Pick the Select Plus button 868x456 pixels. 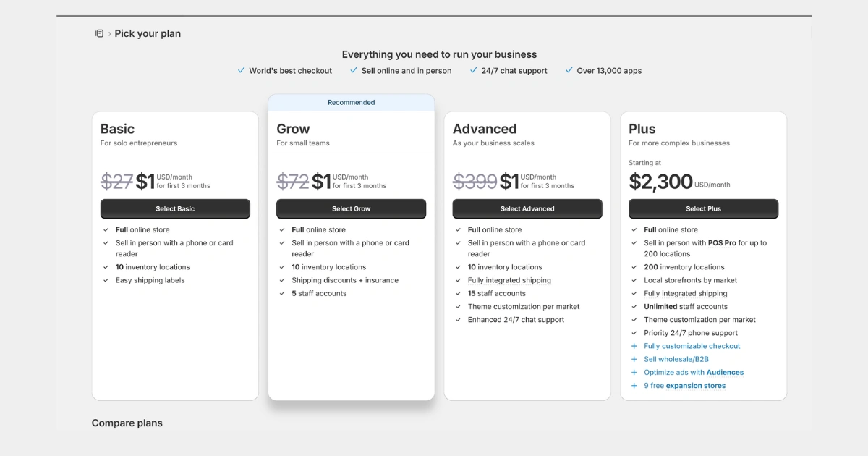(703, 208)
